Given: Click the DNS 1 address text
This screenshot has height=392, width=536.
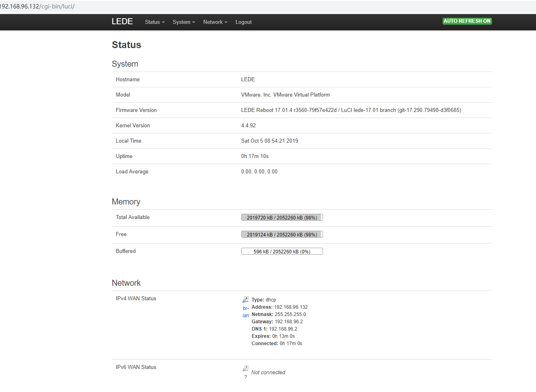Looking at the screenshot, I should tap(274, 329).
